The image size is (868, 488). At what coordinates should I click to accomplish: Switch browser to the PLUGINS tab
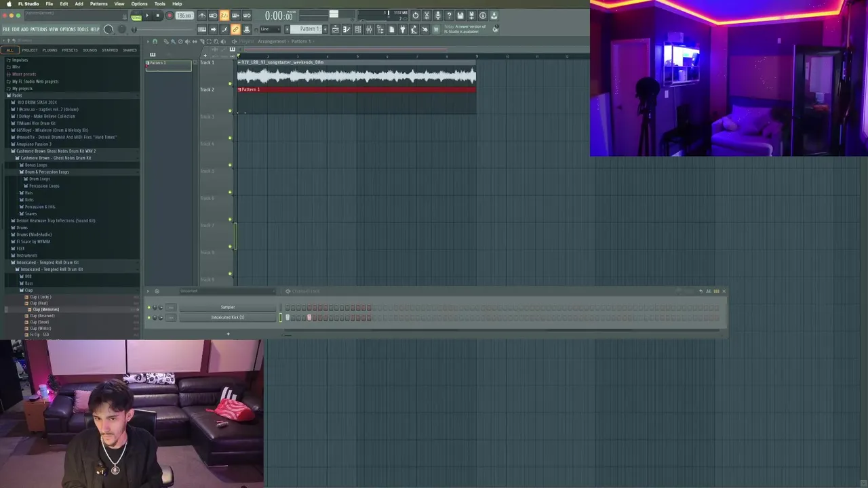click(50, 49)
